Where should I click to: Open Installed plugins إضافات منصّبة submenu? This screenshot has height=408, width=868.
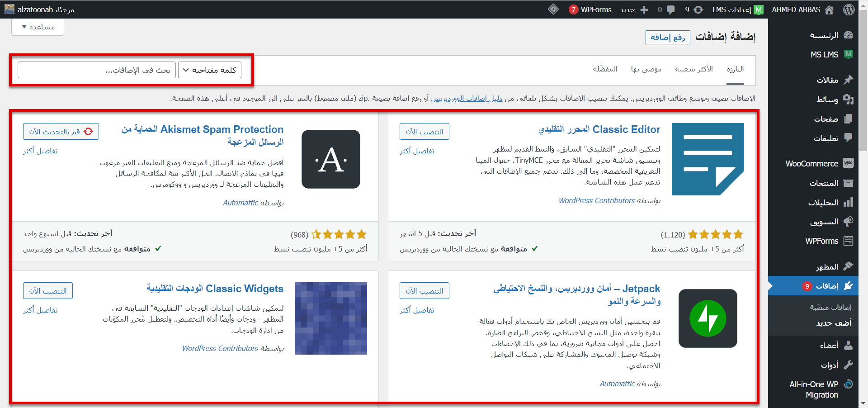(830, 308)
